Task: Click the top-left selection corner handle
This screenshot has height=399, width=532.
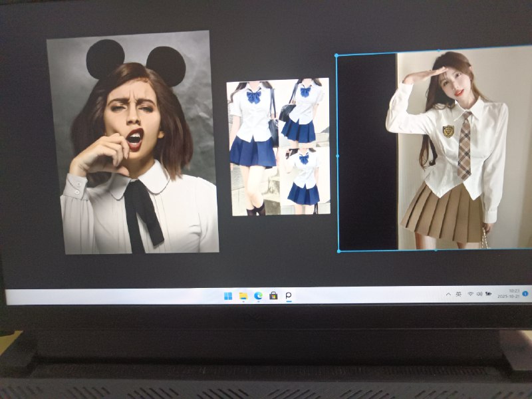Action: click(336, 56)
